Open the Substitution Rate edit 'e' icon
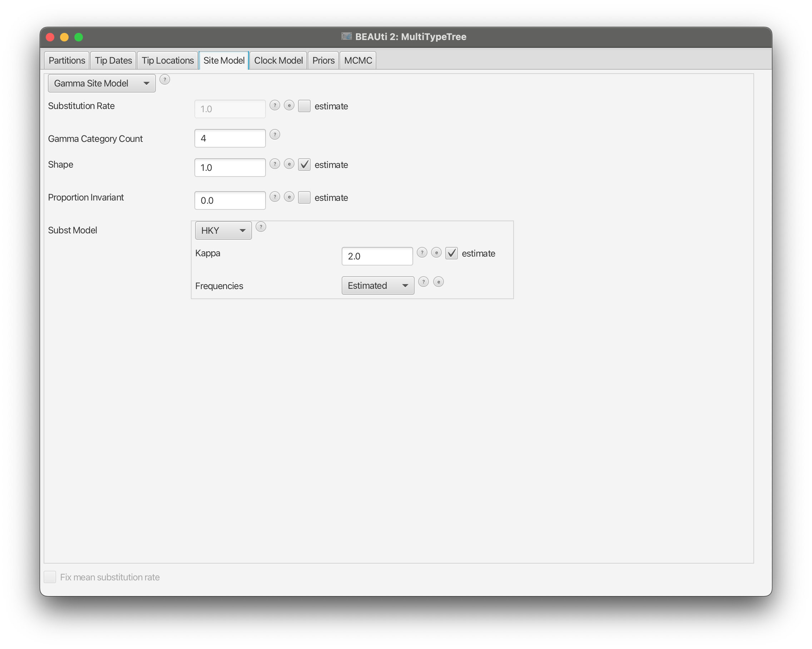 click(x=289, y=105)
